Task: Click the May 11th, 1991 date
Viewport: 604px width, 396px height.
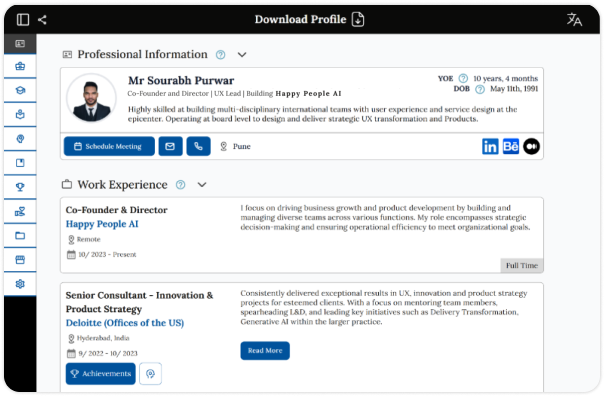Action: 514,89
